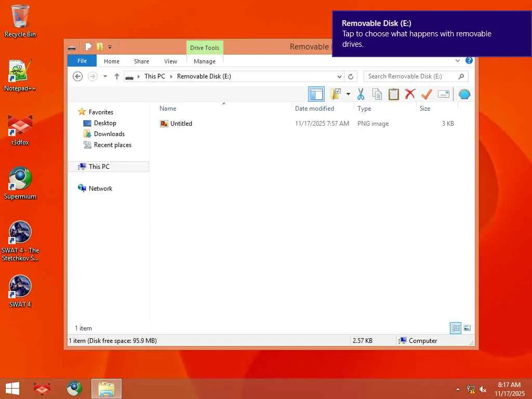This screenshot has height=399, width=532.
Task: Click the muted volume tray icon
Action: (x=483, y=389)
